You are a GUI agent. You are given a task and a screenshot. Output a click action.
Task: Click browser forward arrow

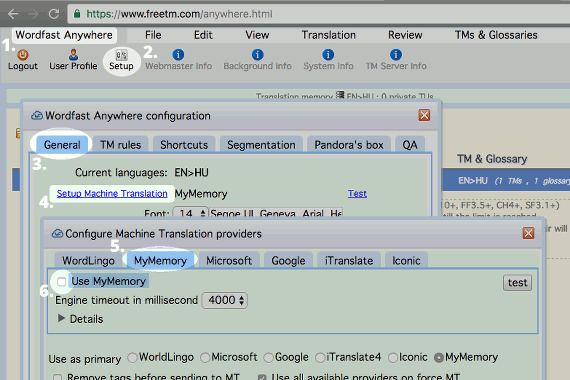click(x=33, y=14)
